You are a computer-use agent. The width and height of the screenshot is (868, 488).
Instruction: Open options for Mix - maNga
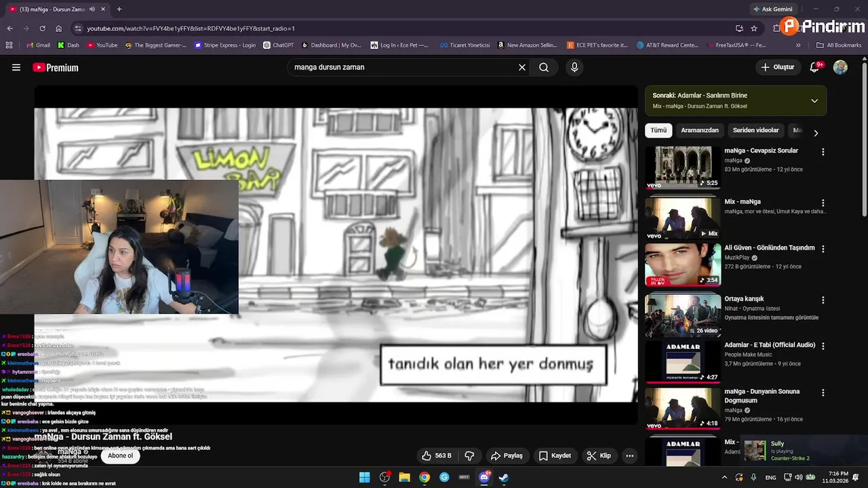823,203
